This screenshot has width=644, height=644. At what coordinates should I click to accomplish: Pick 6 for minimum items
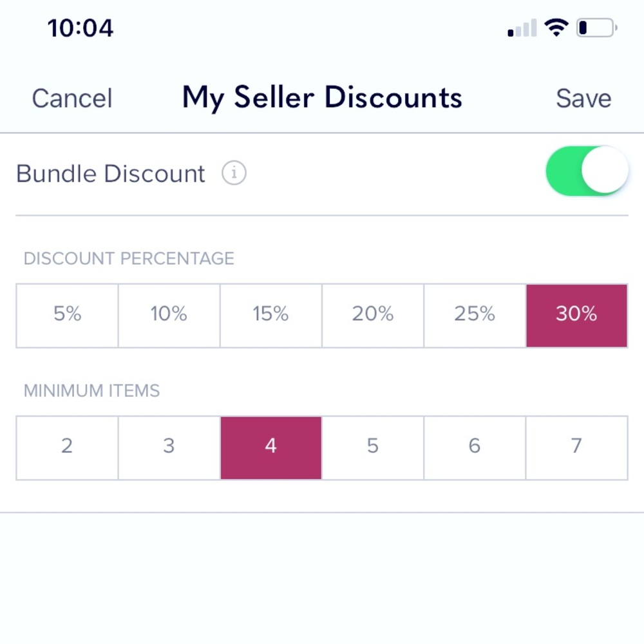pos(474,447)
